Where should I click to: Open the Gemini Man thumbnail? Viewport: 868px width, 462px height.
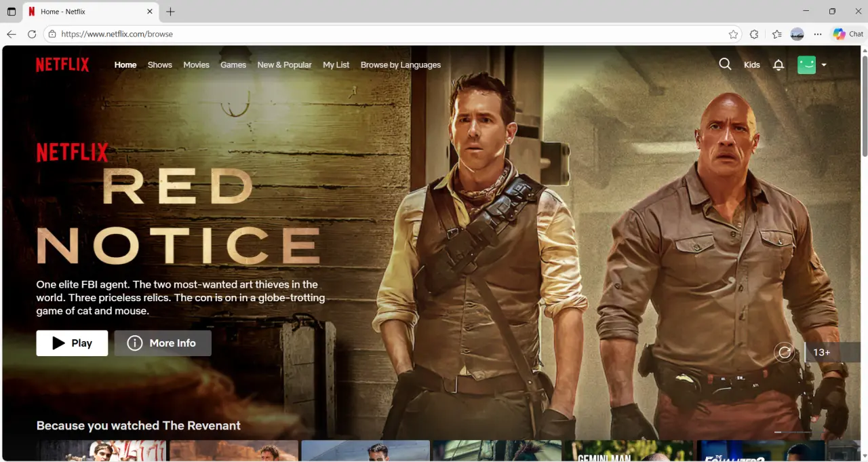pos(629,451)
